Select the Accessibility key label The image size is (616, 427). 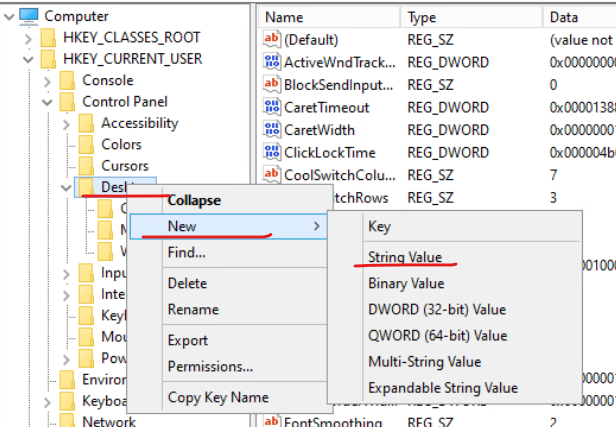[139, 123]
